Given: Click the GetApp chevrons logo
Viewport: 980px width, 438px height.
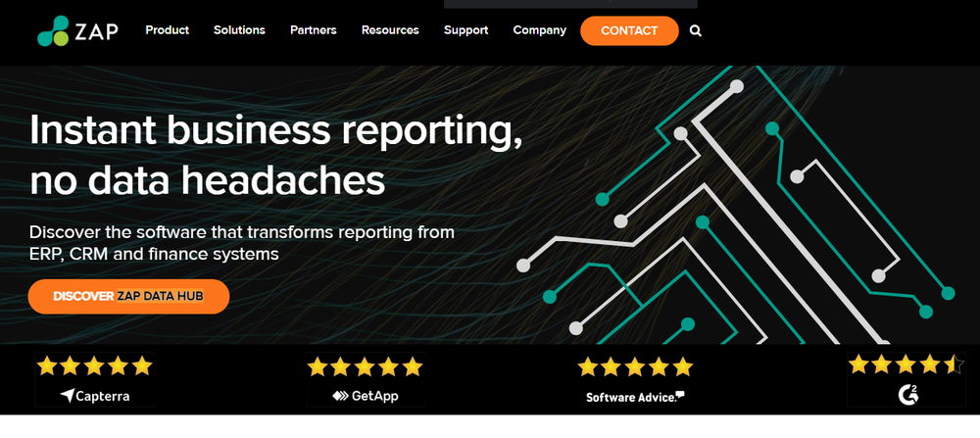Looking at the screenshot, I should [340, 396].
